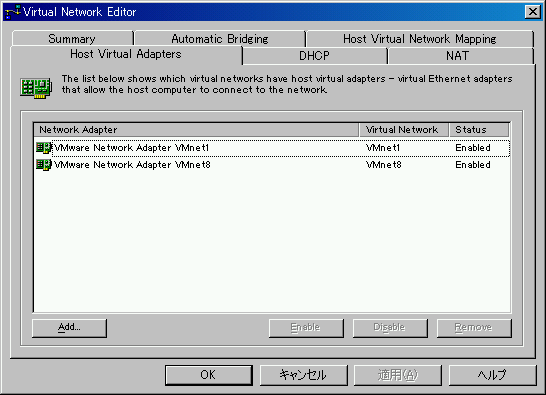Confirm with the OK button

(209, 375)
